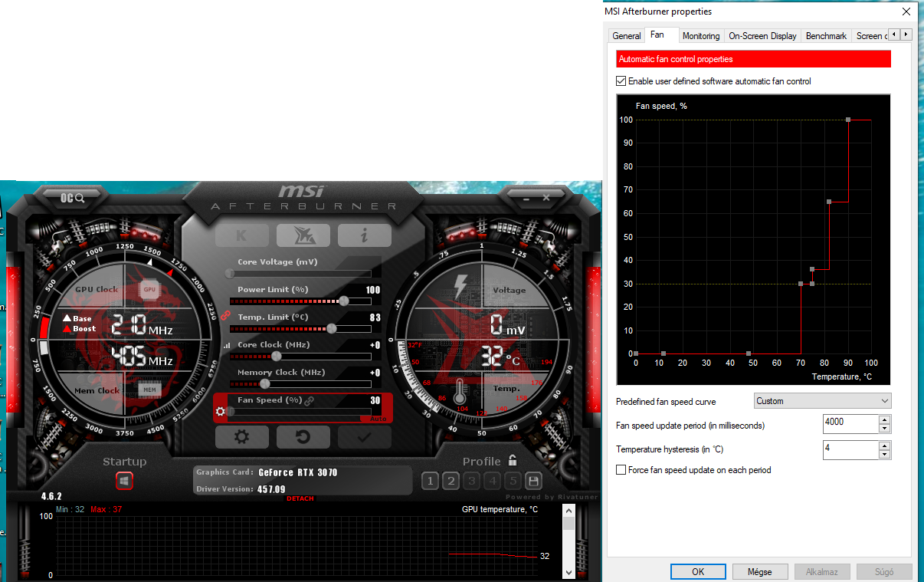
Task: Switch to the General tab
Action: tap(627, 36)
